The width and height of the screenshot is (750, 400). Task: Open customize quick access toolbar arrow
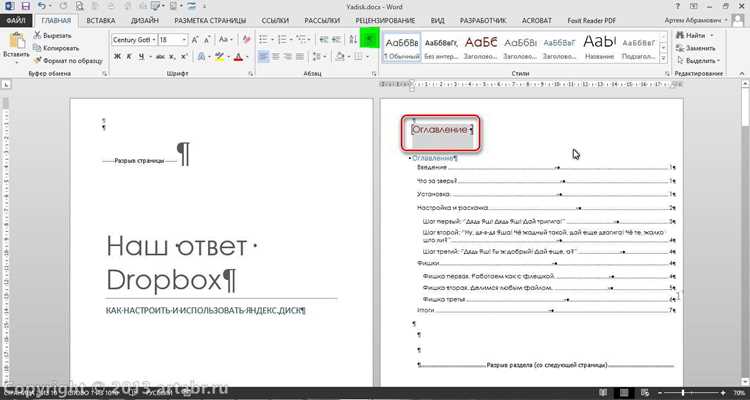204,6
